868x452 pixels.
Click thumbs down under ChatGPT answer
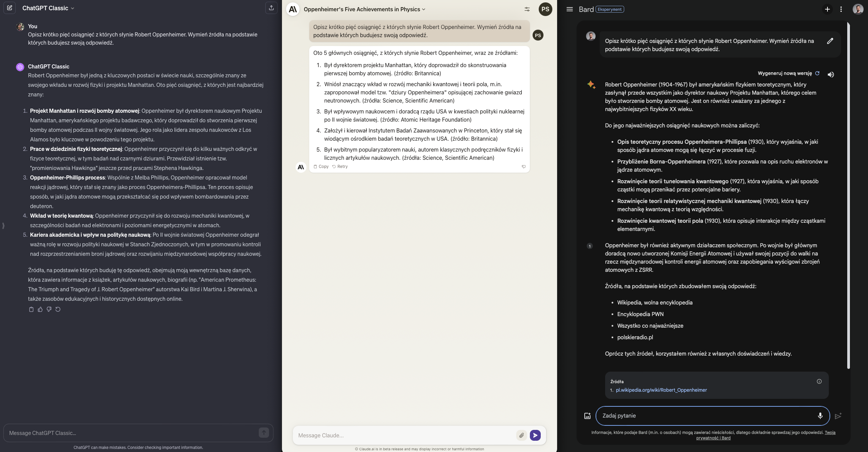click(x=49, y=309)
